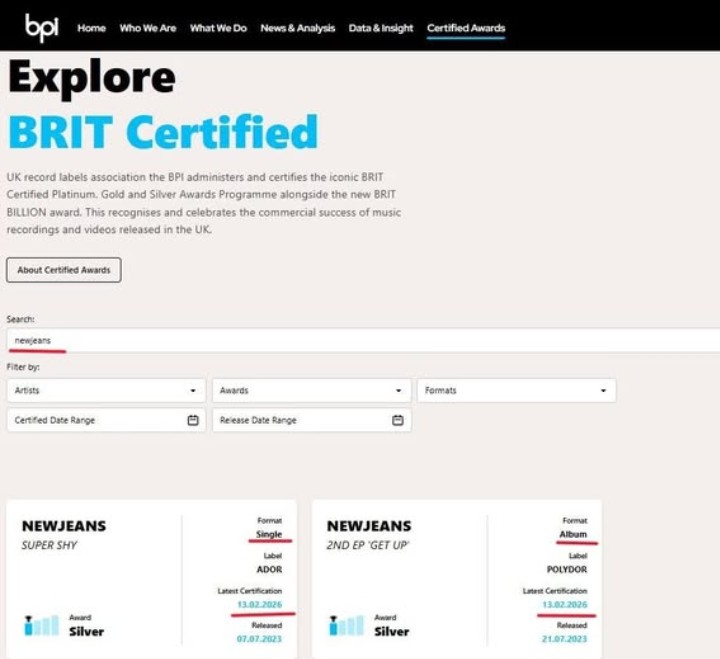Open the Super Shy single title
Image resolution: width=720 pixels, height=659 pixels.
(49, 545)
